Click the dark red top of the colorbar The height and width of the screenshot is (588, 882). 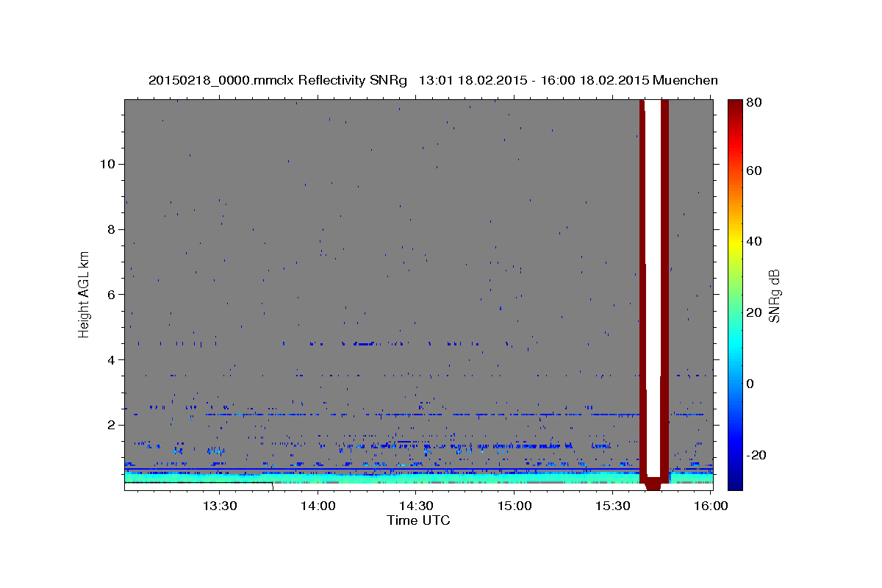[735, 109]
